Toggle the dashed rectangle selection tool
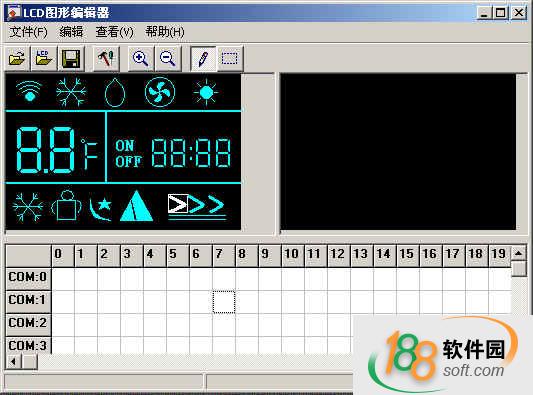The image size is (533, 395). 230,58
